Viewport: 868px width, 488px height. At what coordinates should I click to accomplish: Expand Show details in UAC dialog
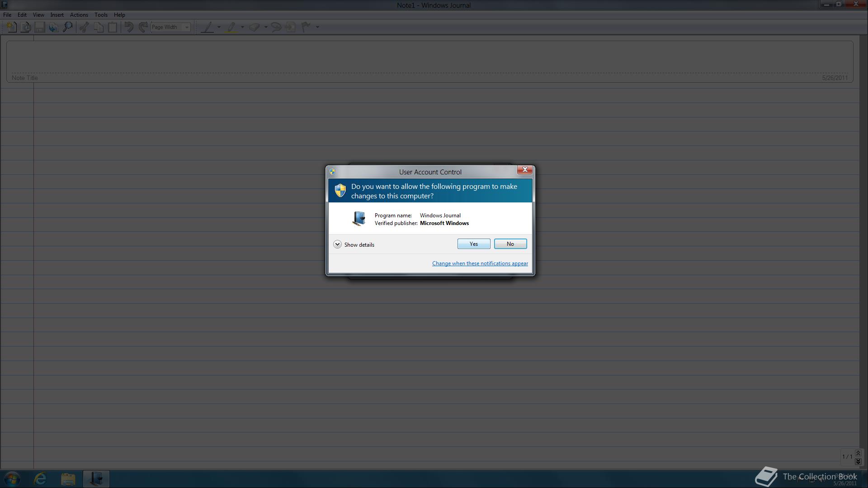click(354, 244)
